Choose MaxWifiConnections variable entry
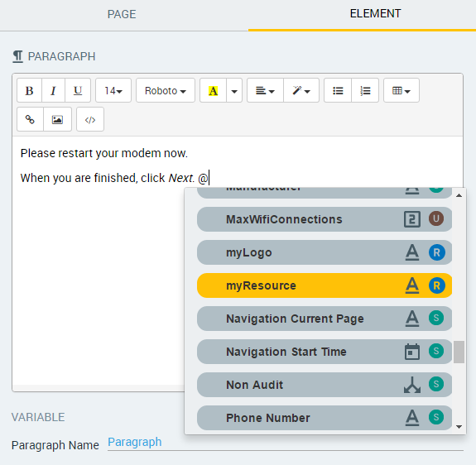 pos(325,219)
